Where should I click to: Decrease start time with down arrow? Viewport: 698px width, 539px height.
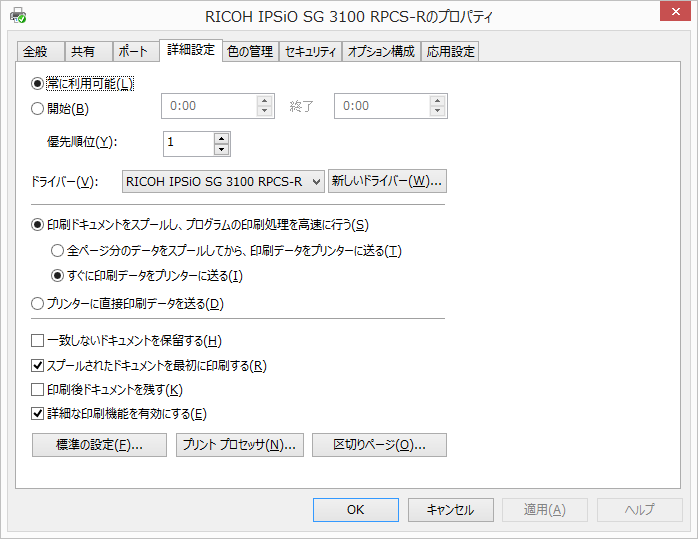click(x=265, y=111)
